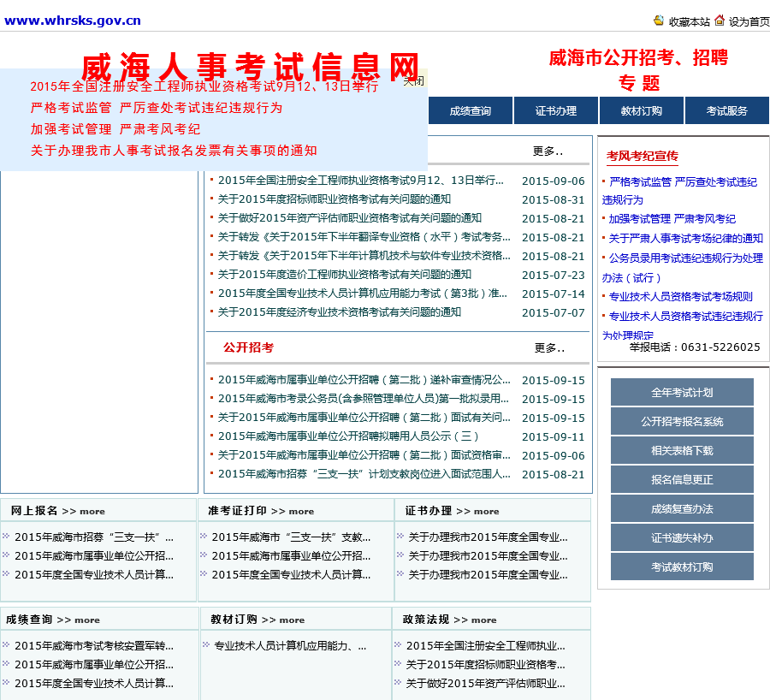Open 关于严肃人事考试考场纪律的通知 link
Screen dimensions: 770x700
tap(686, 239)
